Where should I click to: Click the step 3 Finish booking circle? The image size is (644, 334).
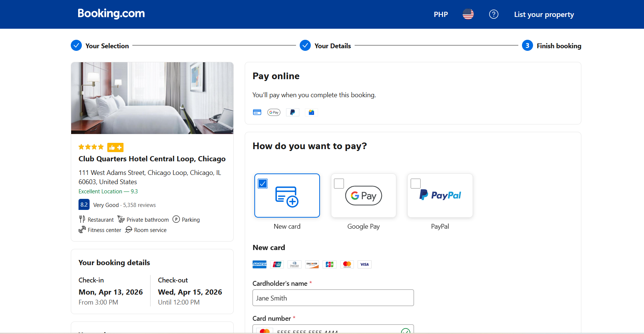coord(528,45)
